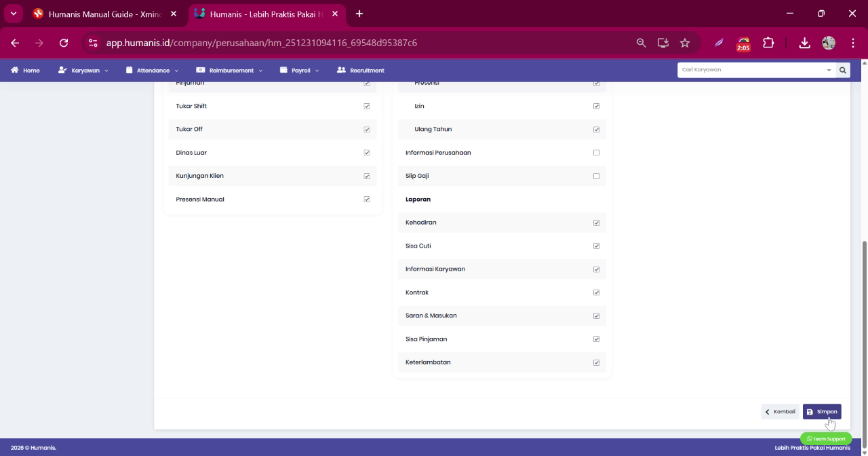Viewport: 868px width, 456px height.
Task: Toggle the Izin checkbox
Action: [x=597, y=106]
